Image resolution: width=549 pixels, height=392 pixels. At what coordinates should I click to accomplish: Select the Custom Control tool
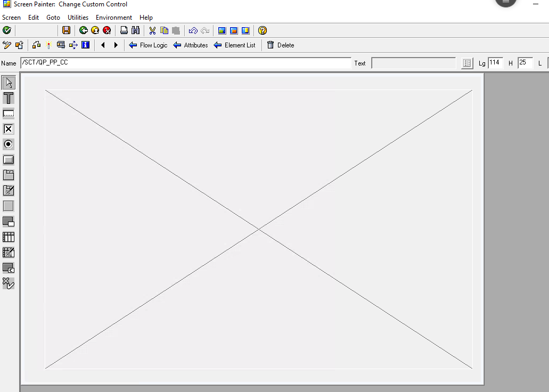click(9, 268)
